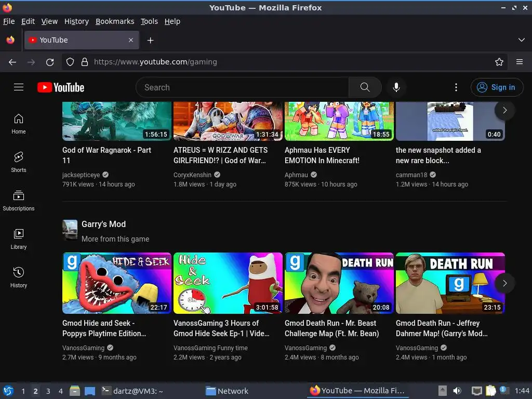Click the YouTube logo
Screen dimensions: 532x399
tap(61, 87)
